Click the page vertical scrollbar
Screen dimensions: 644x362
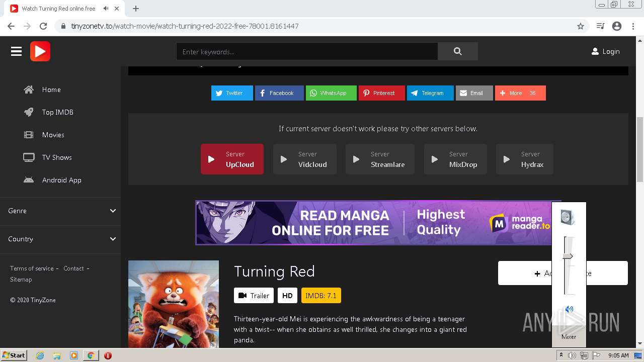pos(640,149)
